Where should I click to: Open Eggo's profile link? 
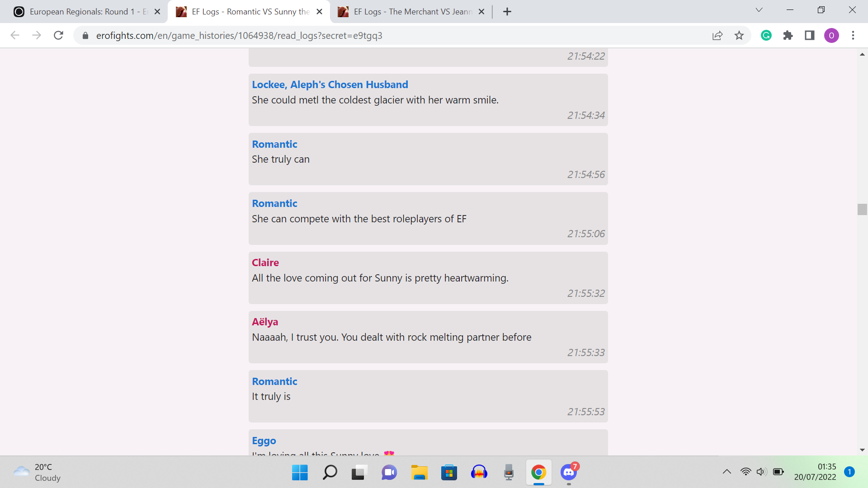pyautogui.click(x=264, y=441)
